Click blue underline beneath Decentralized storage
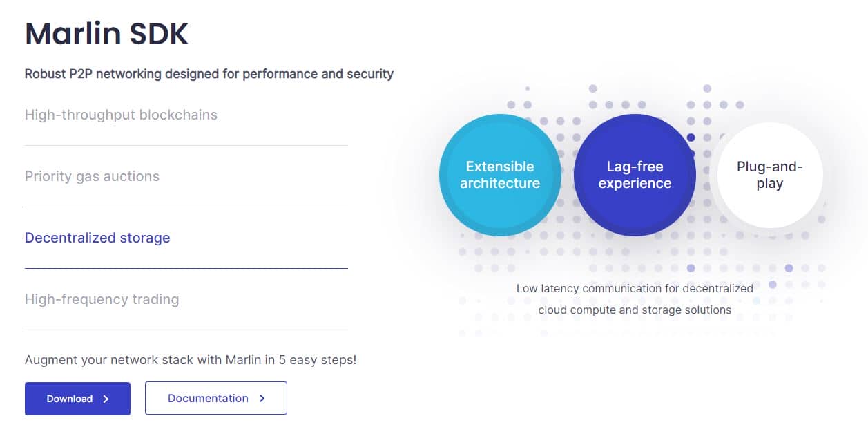This screenshot has height=445, width=868. pyautogui.click(x=186, y=268)
